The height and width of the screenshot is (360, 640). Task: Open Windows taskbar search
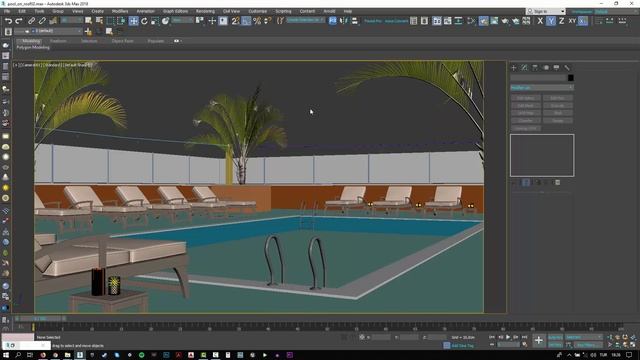pyautogui.click(x=18, y=355)
